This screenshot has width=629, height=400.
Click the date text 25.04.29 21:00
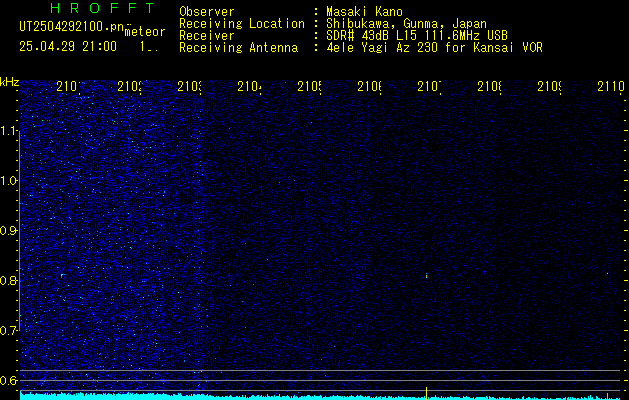68,47
